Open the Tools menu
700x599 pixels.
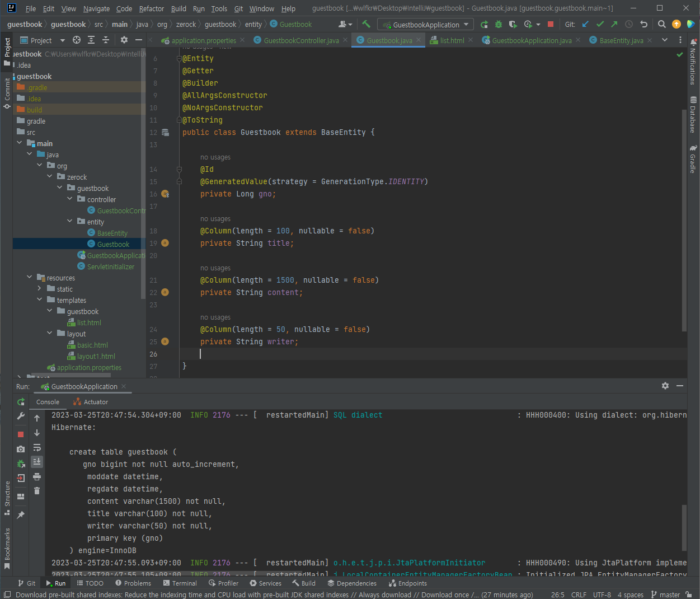click(219, 8)
